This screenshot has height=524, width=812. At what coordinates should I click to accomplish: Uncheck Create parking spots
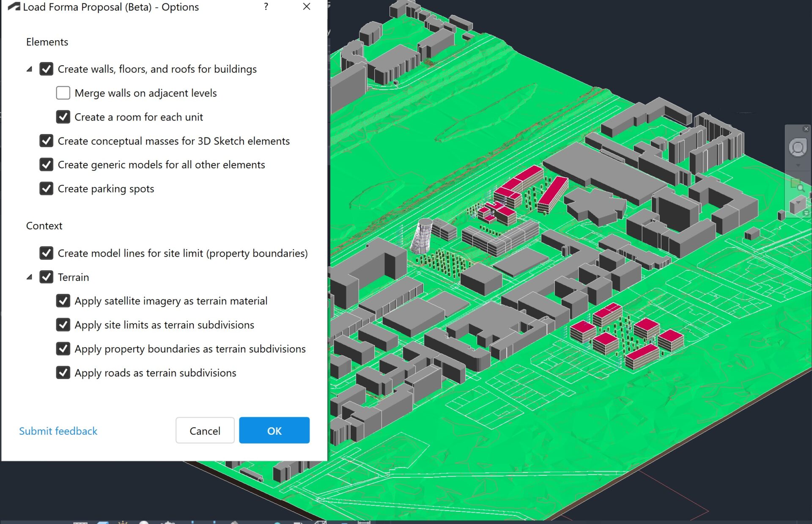pos(47,189)
